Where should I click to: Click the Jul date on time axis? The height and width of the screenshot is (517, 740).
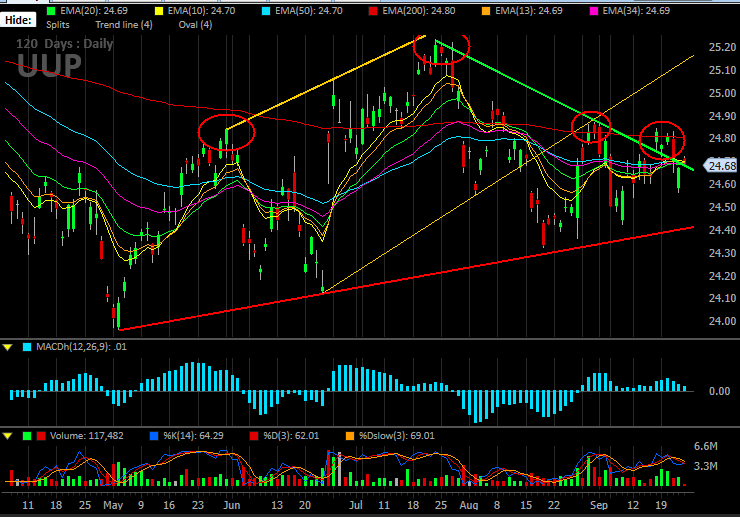tap(356, 505)
